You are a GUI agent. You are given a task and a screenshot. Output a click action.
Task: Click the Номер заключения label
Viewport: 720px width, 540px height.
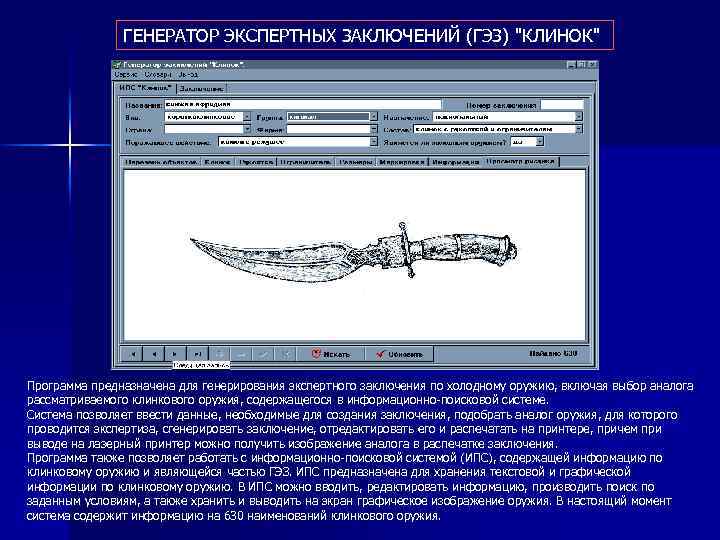(501, 105)
